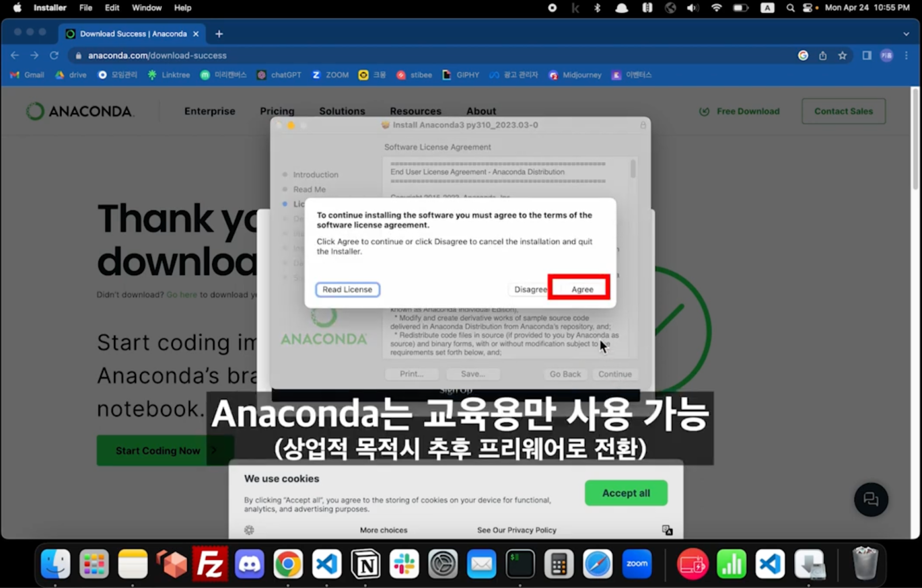
Task: Open Wi-Fi status in menu bar
Action: [x=716, y=7]
